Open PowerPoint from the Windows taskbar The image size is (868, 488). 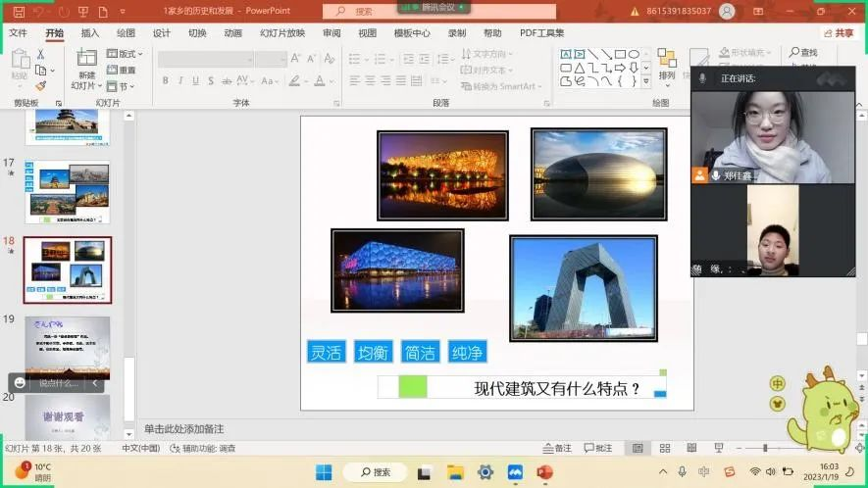[x=544, y=472]
